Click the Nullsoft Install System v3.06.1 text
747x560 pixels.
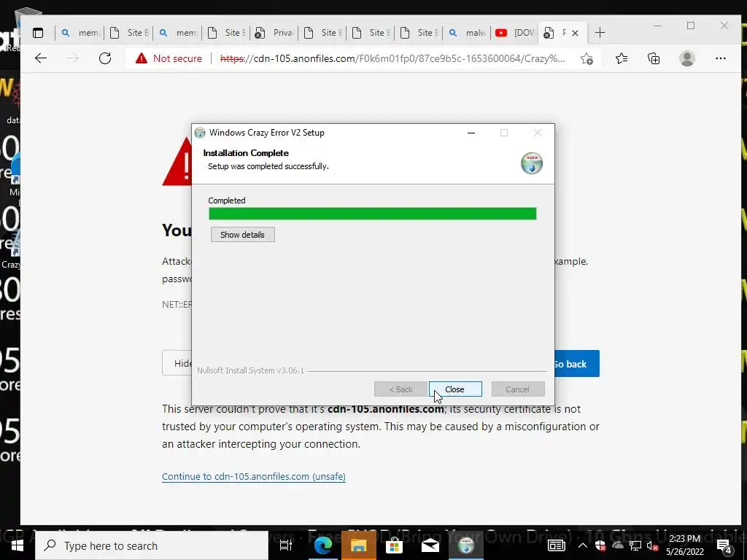[250, 370]
